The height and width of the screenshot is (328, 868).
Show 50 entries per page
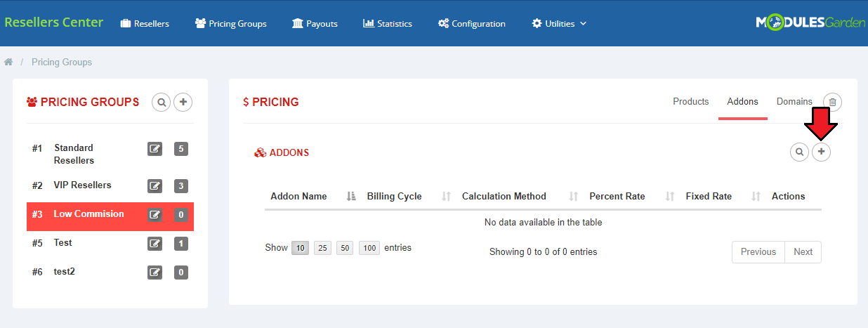345,248
